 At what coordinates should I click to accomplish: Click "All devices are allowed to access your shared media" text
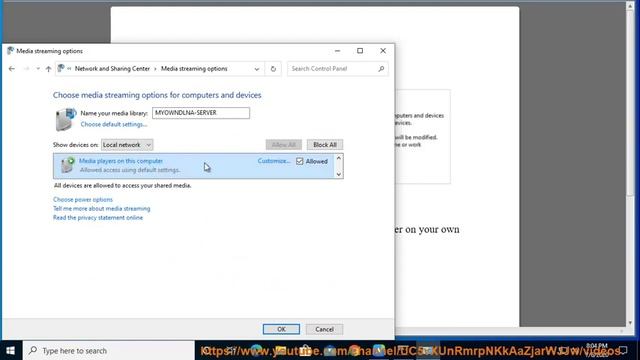point(122,185)
